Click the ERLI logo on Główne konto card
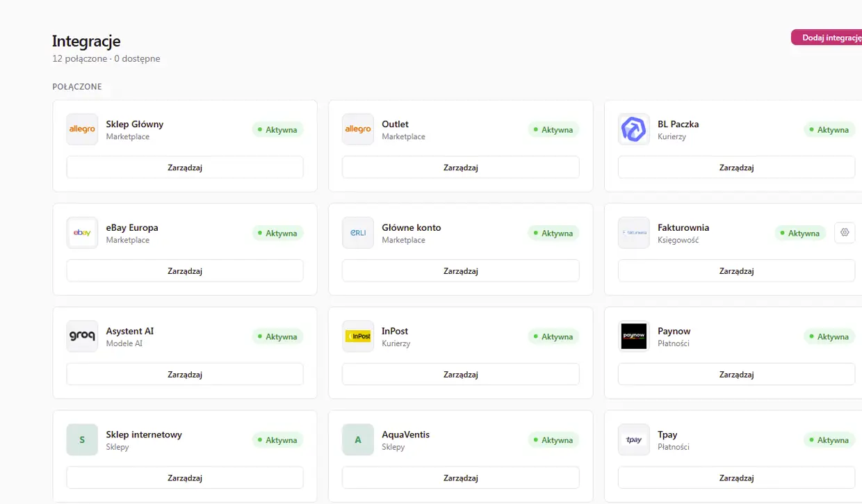862x504 pixels. (x=358, y=233)
